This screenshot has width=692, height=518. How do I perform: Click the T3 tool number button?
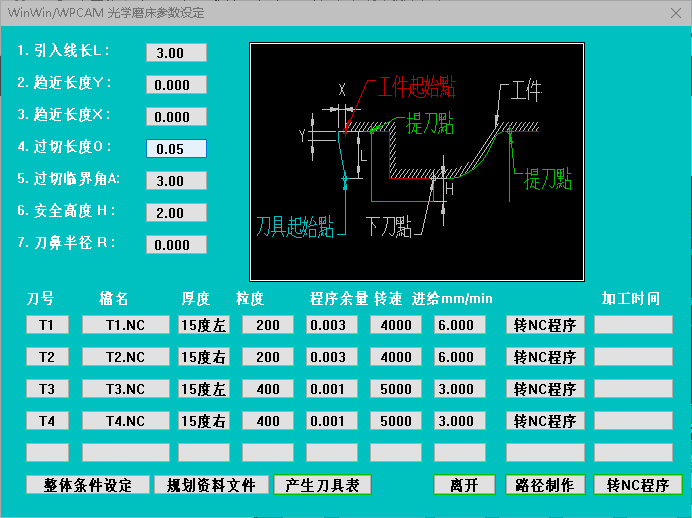(x=47, y=389)
